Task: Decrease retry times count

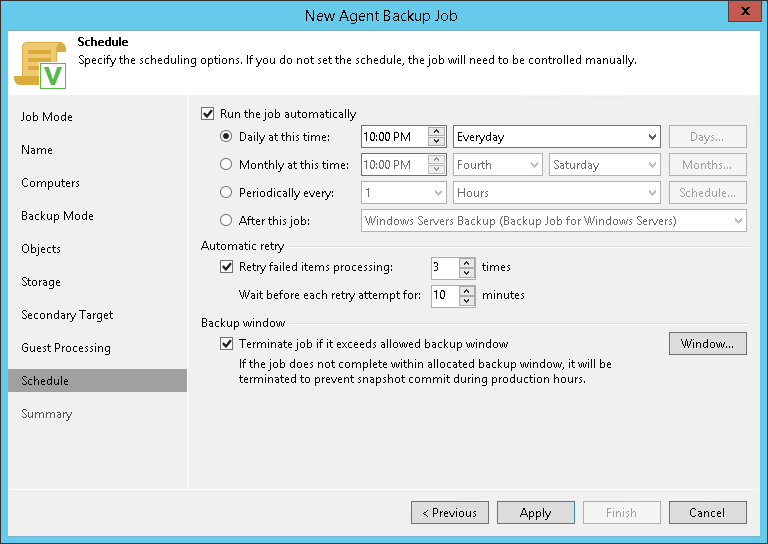Action: (467, 273)
